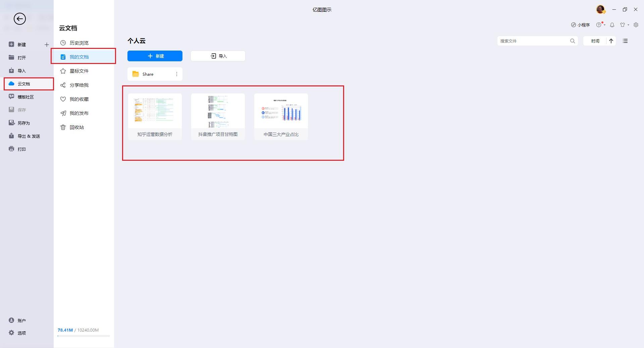Screen dimensions: 644x348
Task: Select 我的文档 in cloud panel
Action: coord(84,57)
